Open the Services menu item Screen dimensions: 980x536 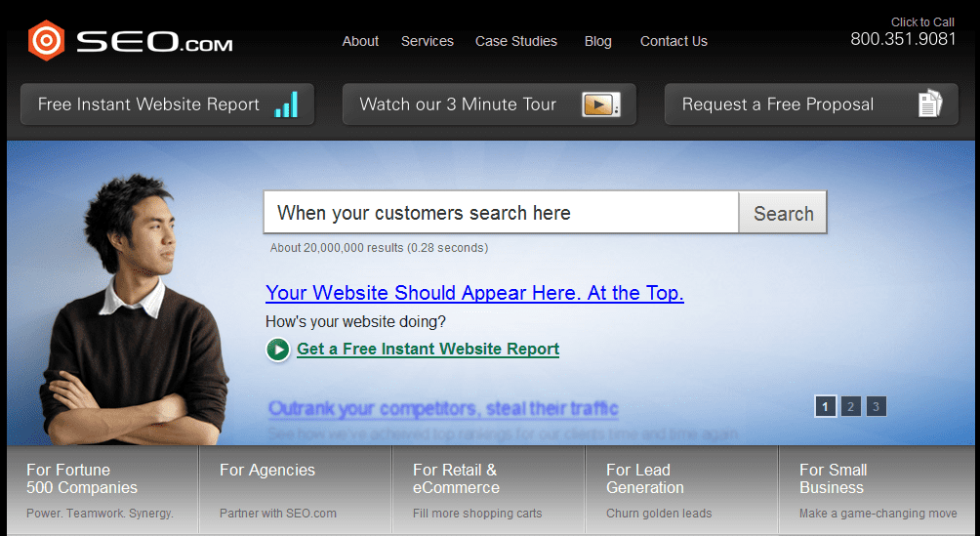click(427, 41)
